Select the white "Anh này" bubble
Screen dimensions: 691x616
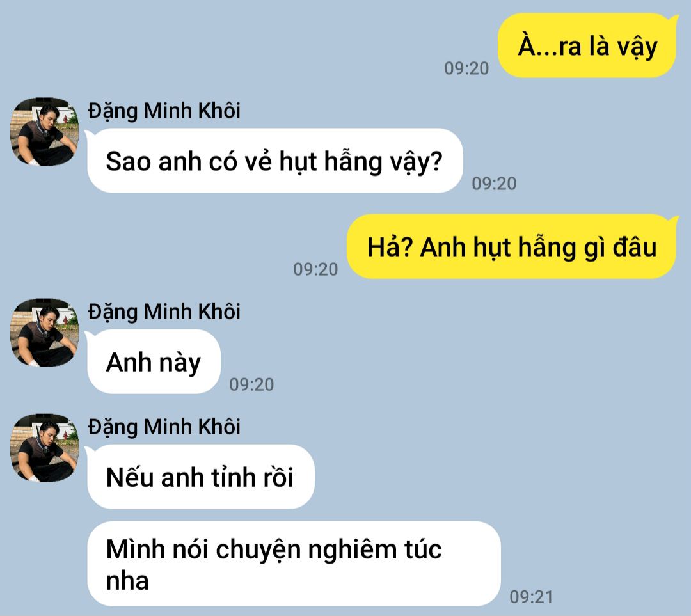[153, 362]
